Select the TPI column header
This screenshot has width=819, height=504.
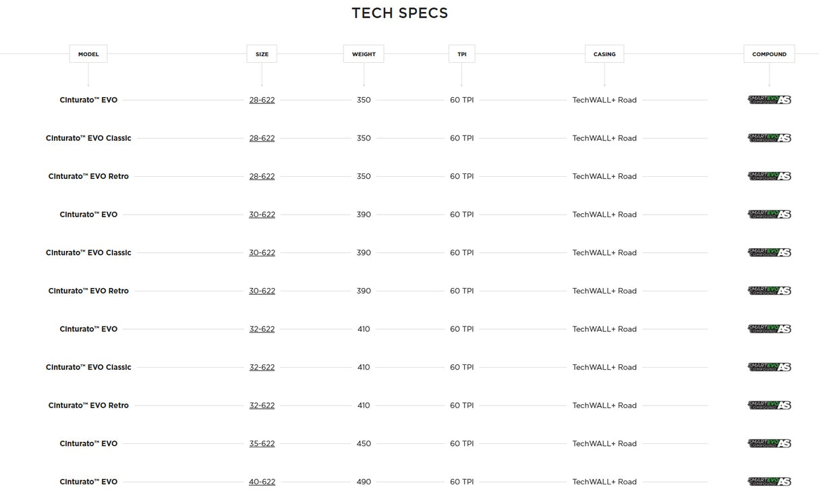click(461, 54)
